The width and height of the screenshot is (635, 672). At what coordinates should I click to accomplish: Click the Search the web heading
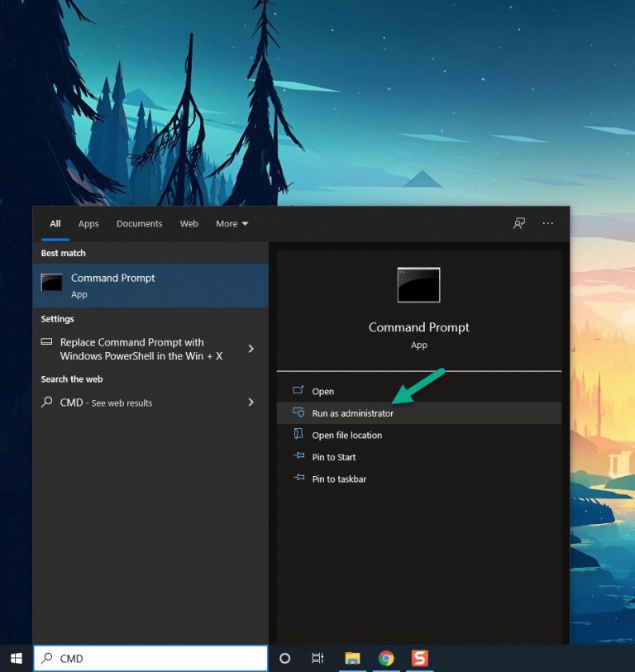click(72, 379)
